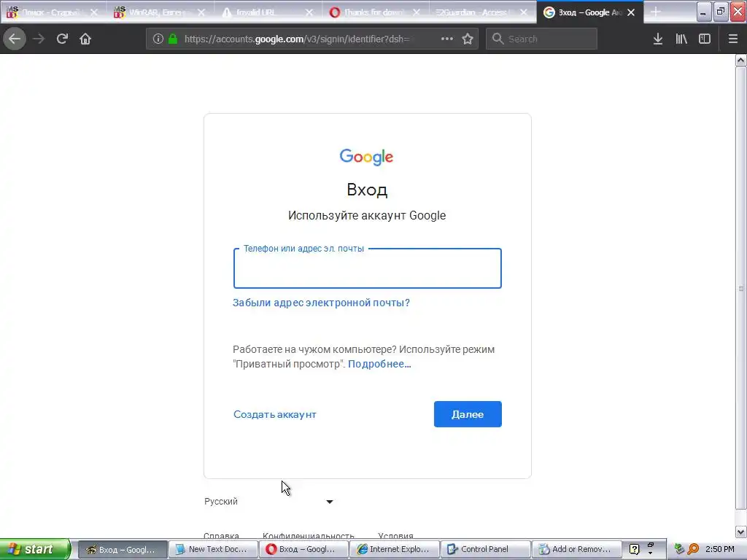
Task: Bookmark this page with the star
Action: pyautogui.click(x=468, y=39)
